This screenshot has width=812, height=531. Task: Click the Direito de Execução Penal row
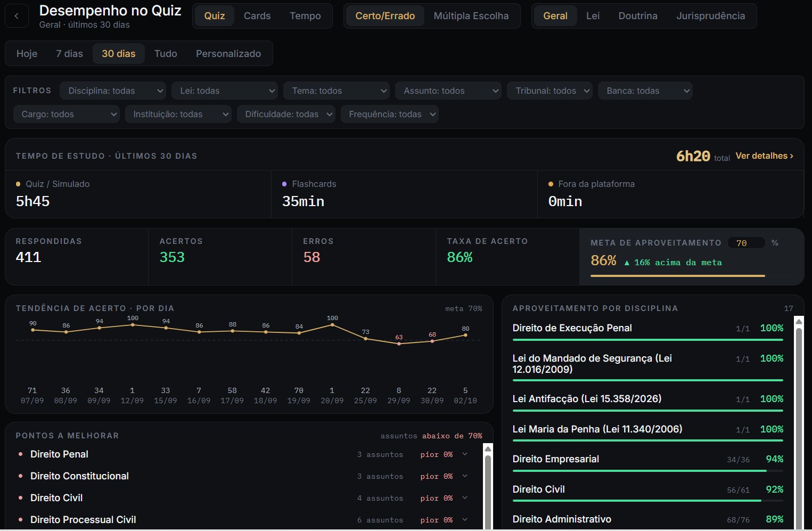(648, 331)
